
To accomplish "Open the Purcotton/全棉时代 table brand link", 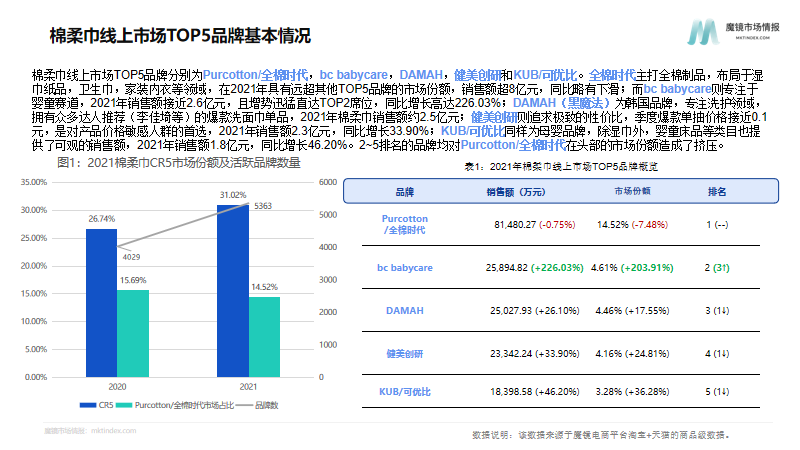I will point(405,224).
